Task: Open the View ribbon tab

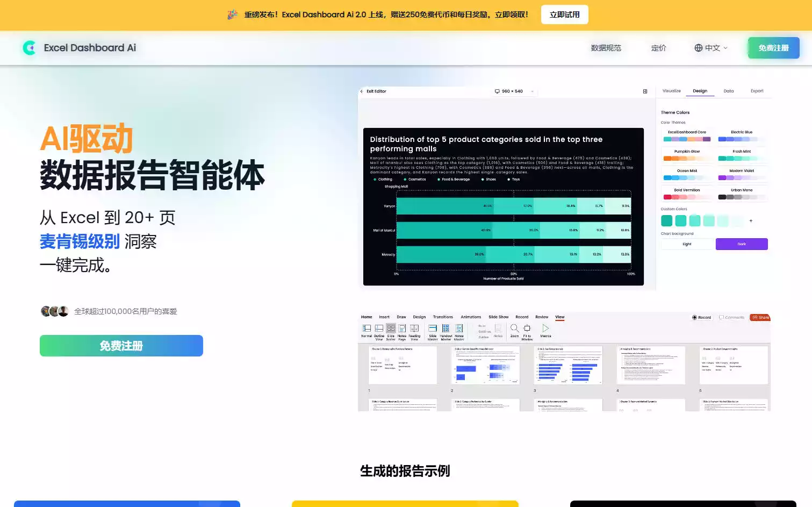Action: (x=560, y=317)
